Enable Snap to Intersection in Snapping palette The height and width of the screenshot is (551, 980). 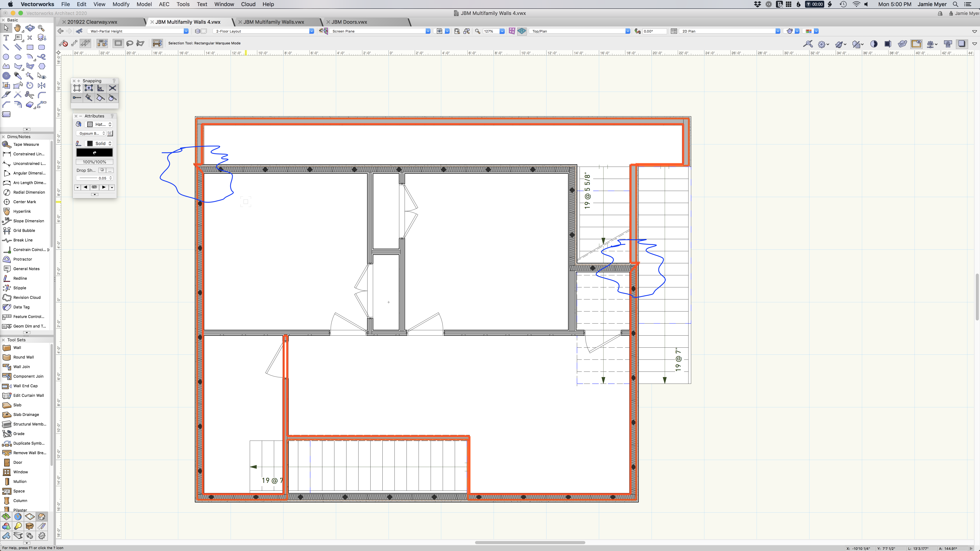[x=112, y=88]
